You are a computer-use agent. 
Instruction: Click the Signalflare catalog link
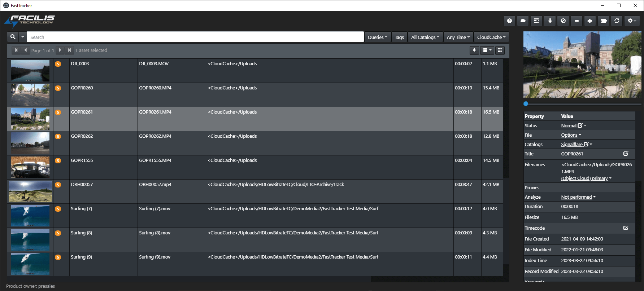(572, 144)
